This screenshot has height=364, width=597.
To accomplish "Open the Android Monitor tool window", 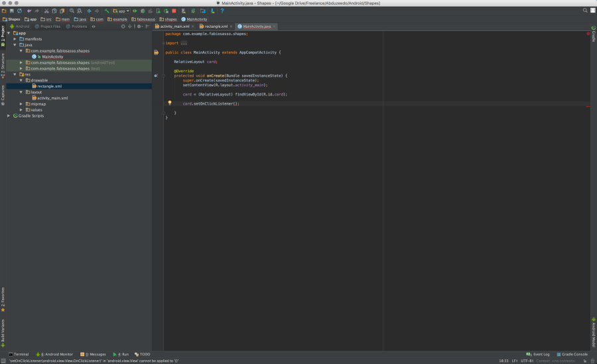I will click(54, 354).
